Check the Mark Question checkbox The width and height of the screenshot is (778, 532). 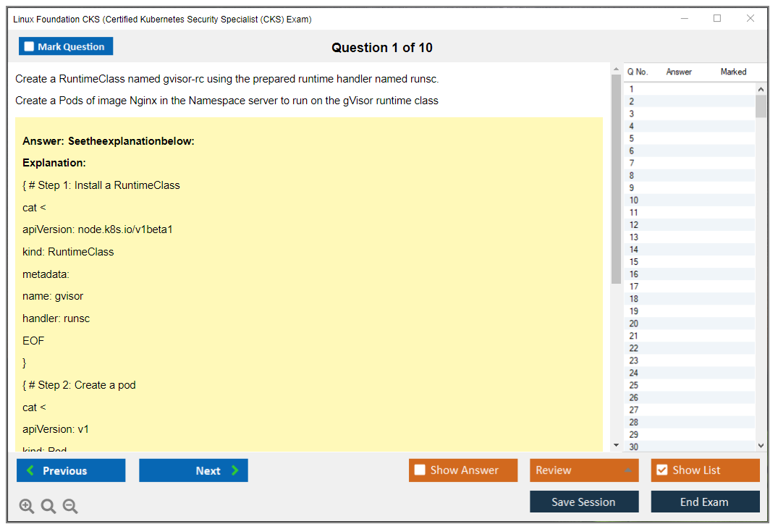click(x=29, y=46)
